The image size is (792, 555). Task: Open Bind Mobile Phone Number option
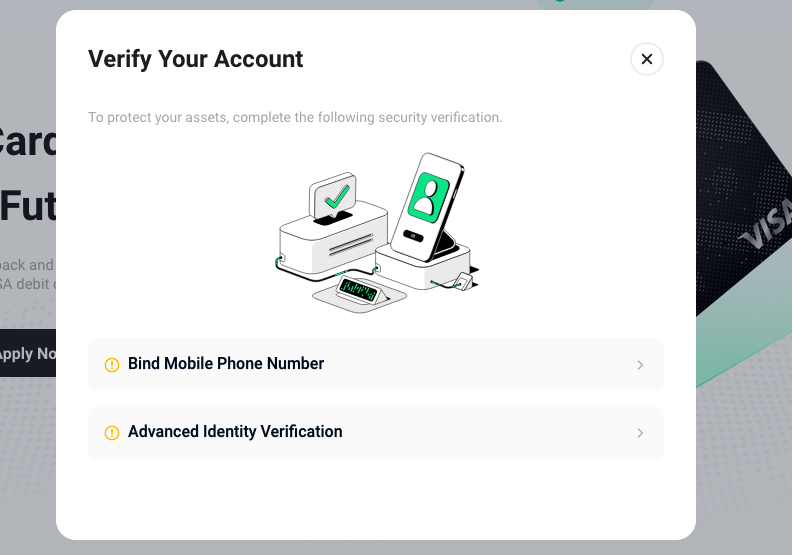[376, 365]
